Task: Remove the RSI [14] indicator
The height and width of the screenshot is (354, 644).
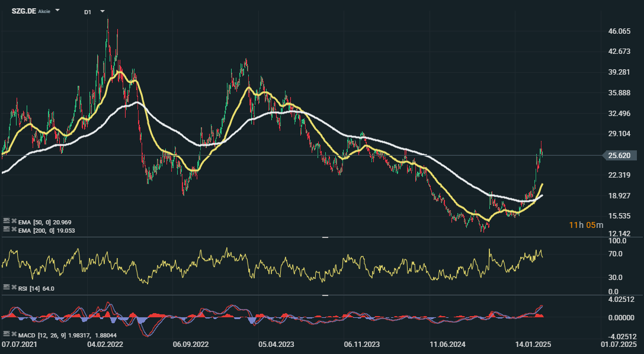Action: pos(14,288)
